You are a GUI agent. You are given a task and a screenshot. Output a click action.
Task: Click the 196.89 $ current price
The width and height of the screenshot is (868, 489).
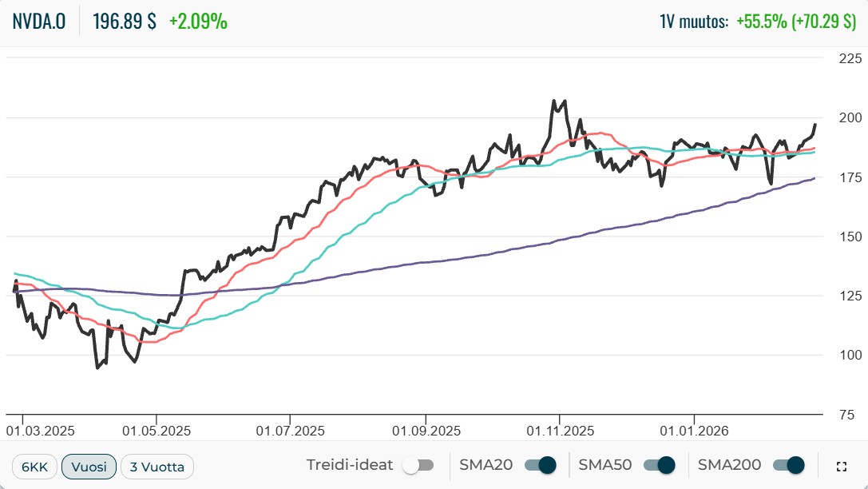[x=125, y=22]
